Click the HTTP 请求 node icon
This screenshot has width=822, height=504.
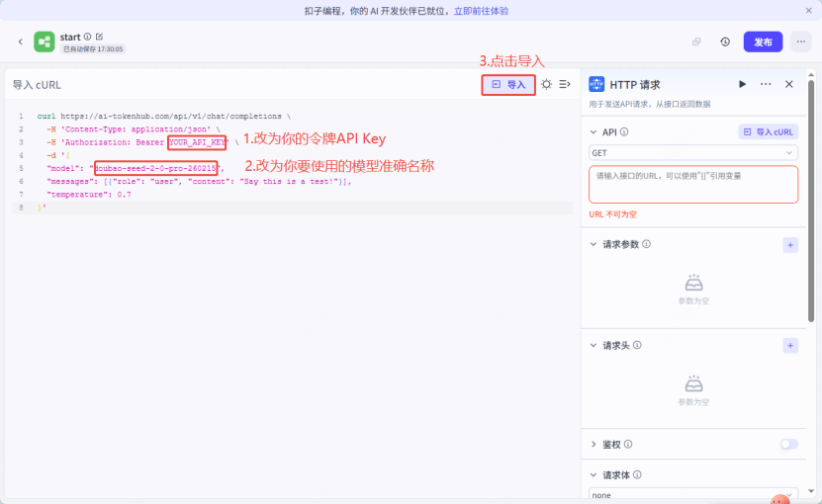pyautogui.click(x=596, y=84)
